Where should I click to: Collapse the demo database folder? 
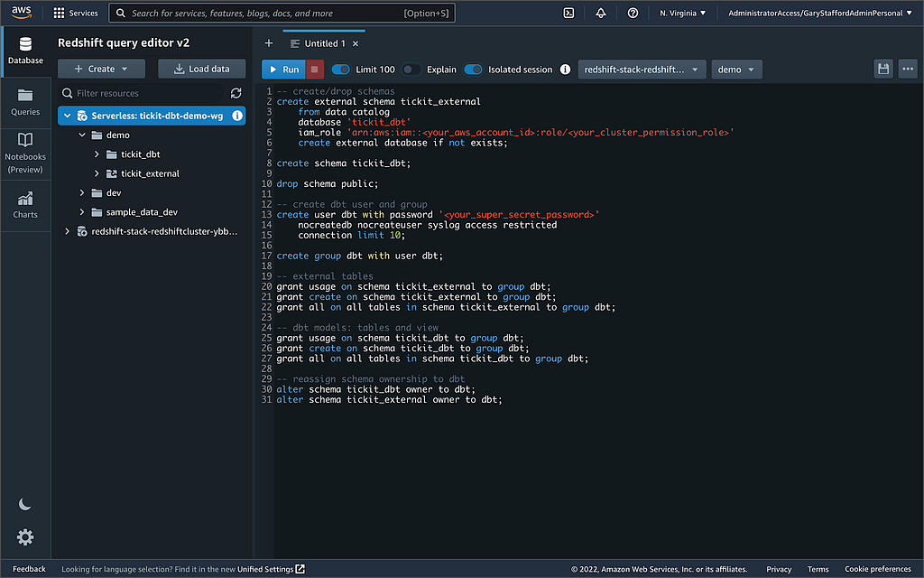(x=82, y=135)
